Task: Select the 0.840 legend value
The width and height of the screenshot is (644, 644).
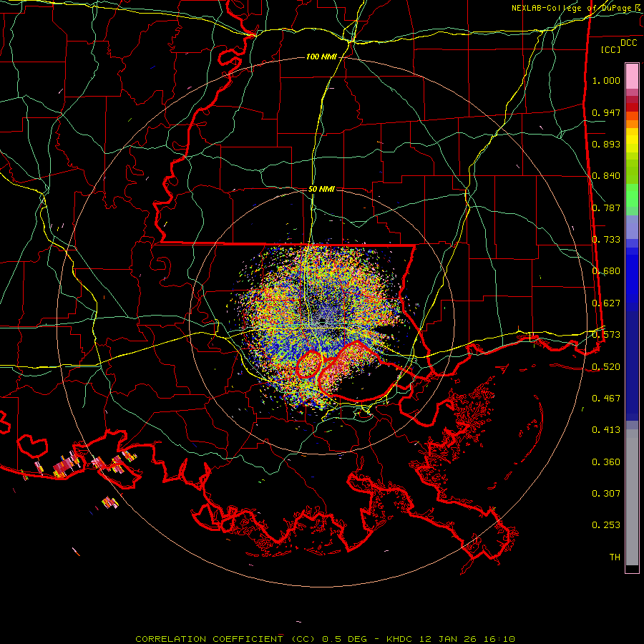Action: pyautogui.click(x=606, y=176)
